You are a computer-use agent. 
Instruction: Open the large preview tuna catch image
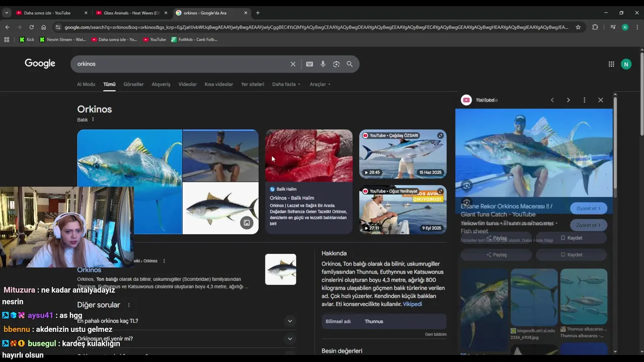[x=534, y=153]
